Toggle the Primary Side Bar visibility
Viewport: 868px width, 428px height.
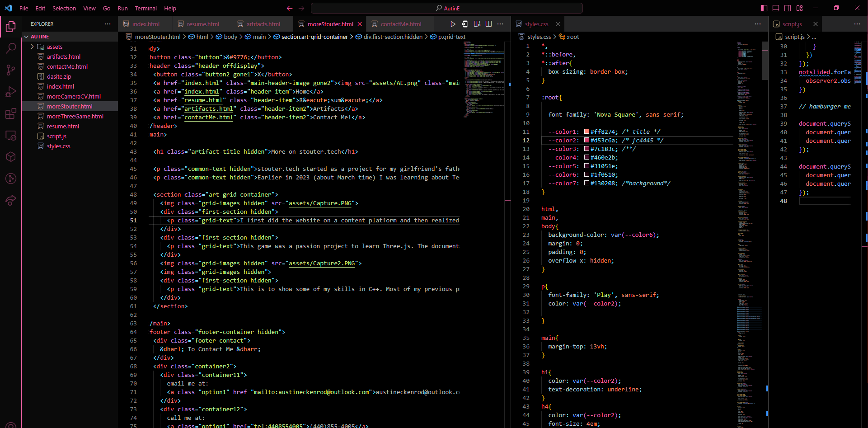(764, 8)
